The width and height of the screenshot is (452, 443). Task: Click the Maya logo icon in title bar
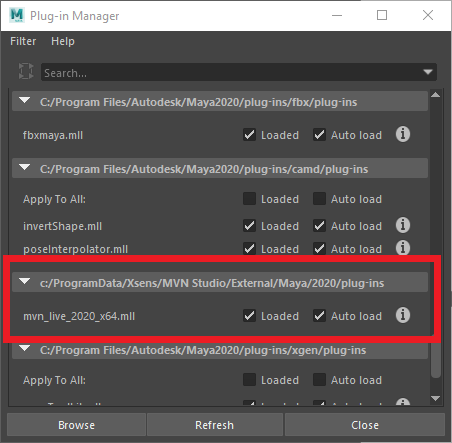(17, 15)
